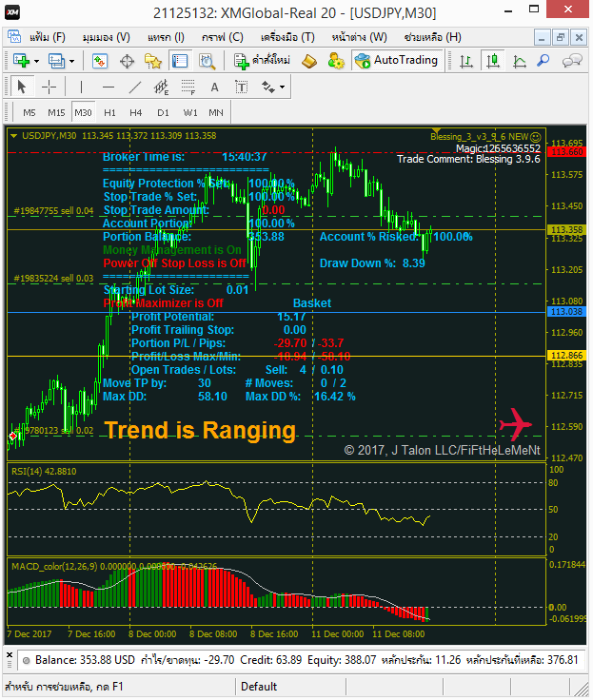Click the red airplane icon on chart

click(x=516, y=424)
